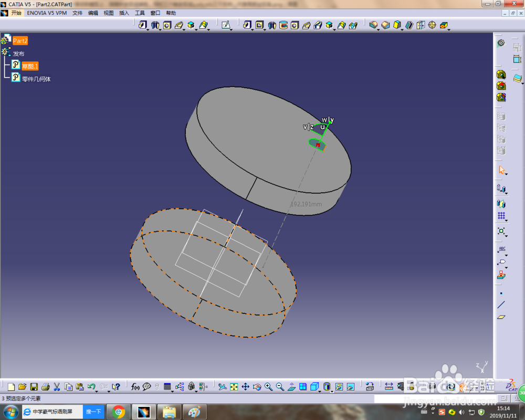Expand the Pattern tool dropdown arrow
The height and width of the screenshot is (420, 525).
tap(506, 220)
